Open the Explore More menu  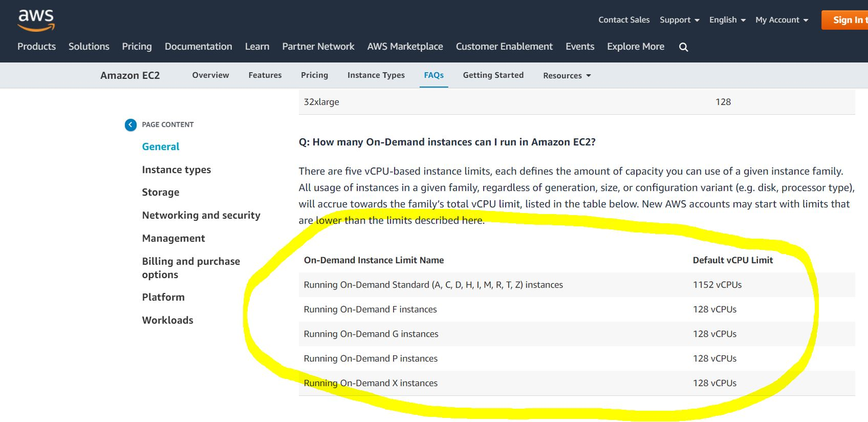pyautogui.click(x=636, y=46)
